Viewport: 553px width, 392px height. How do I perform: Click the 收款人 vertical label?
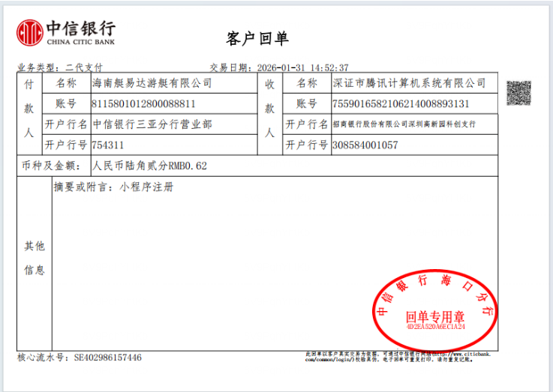(270, 108)
